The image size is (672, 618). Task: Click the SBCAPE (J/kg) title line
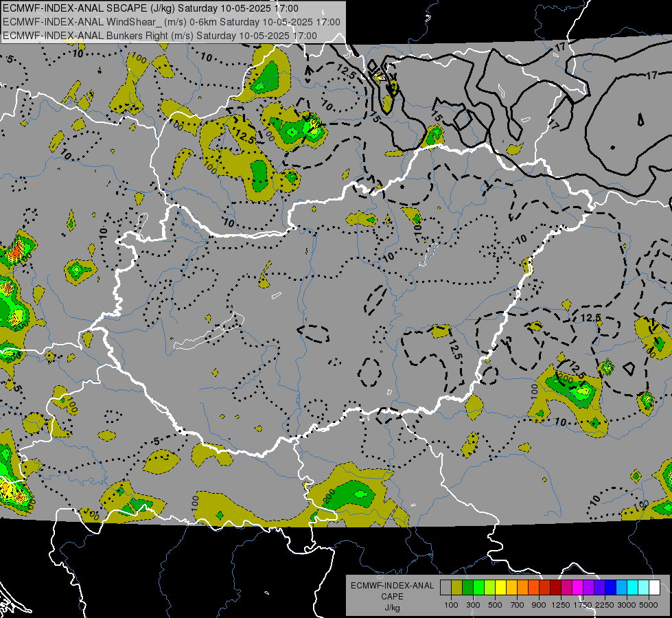150,8
